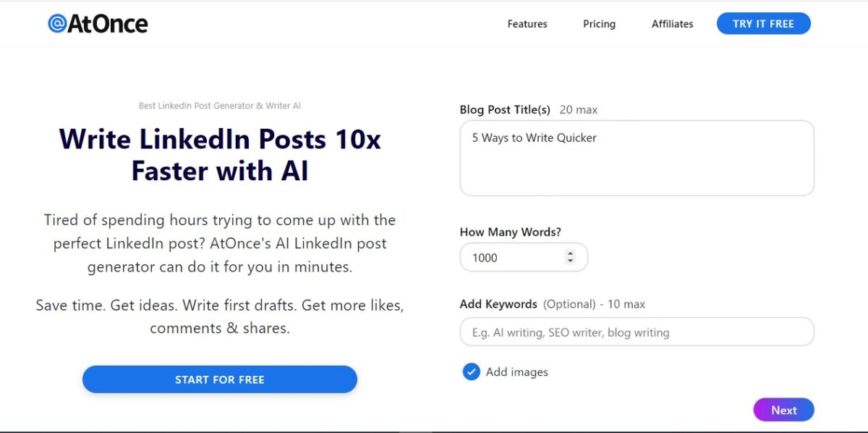Click the How Many Words? label
The width and height of the screenshot is (868, 433).
coord(511,232)
